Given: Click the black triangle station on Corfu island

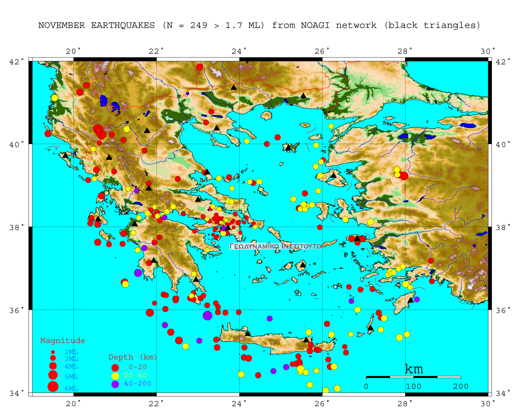Looking at the screenshot, I should (65, 155).
